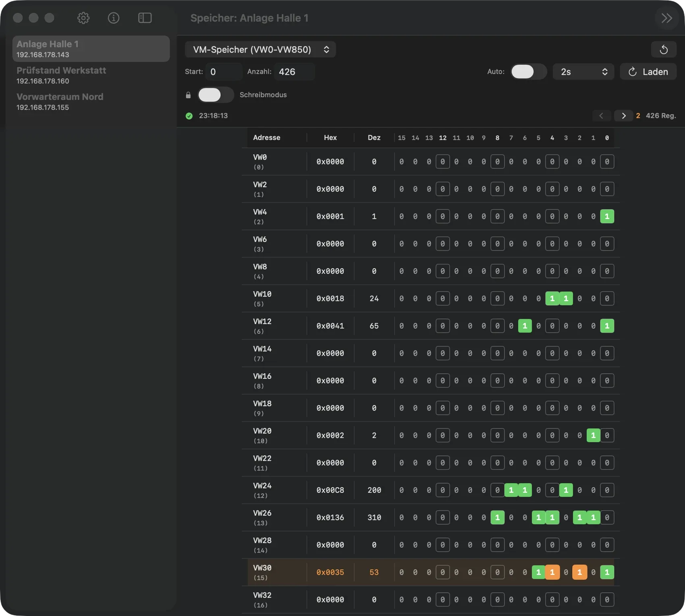Toggle bit 2 of VW30

[x=579, y=573]
